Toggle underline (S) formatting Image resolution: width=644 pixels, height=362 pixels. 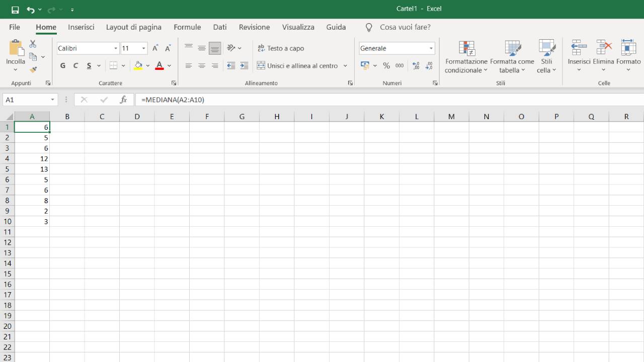point(89,65)
